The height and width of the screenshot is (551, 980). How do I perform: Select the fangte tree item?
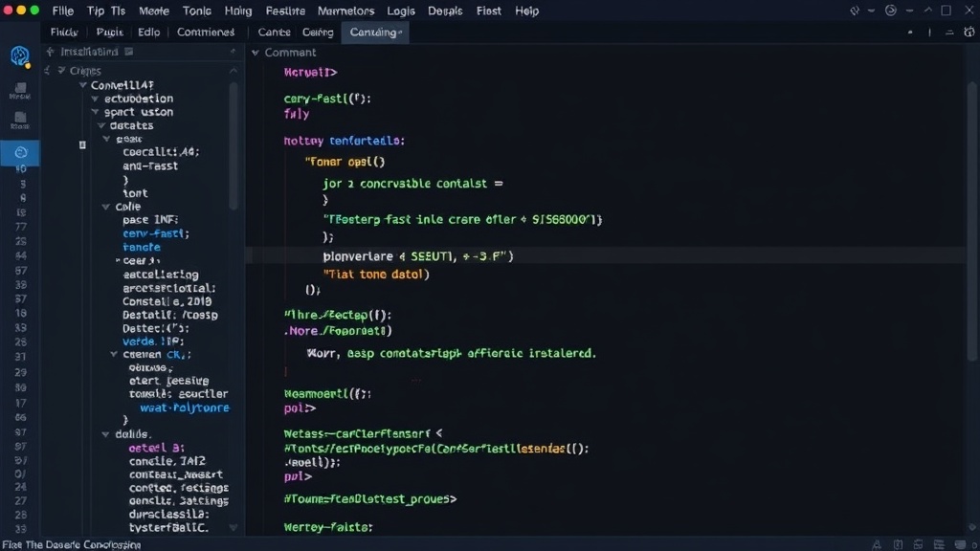(x=142, y=248)
